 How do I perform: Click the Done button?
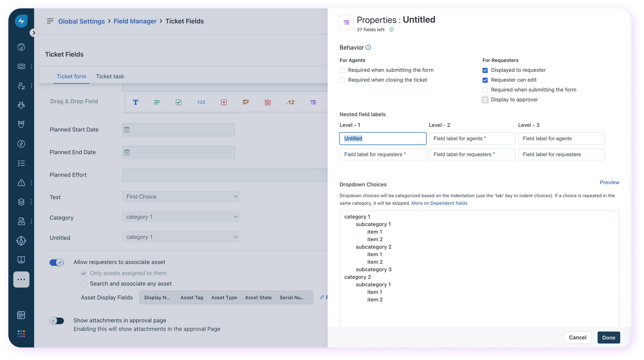click(608, 337)
